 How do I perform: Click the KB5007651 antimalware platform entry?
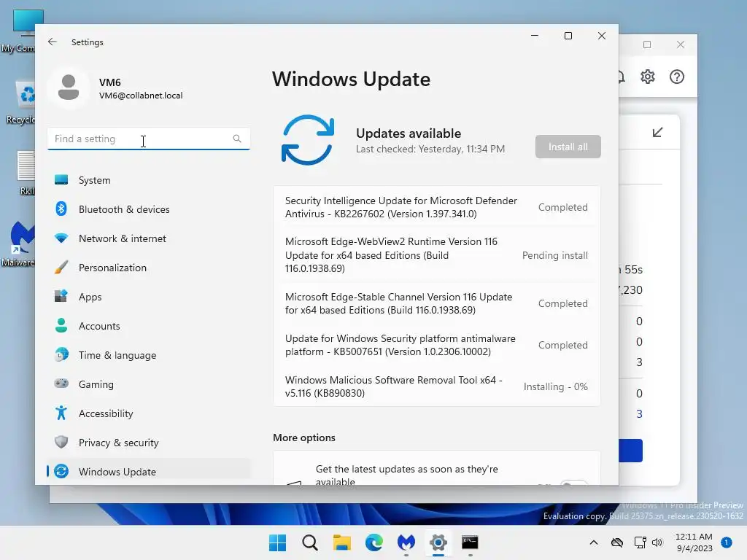coord(436,345)
